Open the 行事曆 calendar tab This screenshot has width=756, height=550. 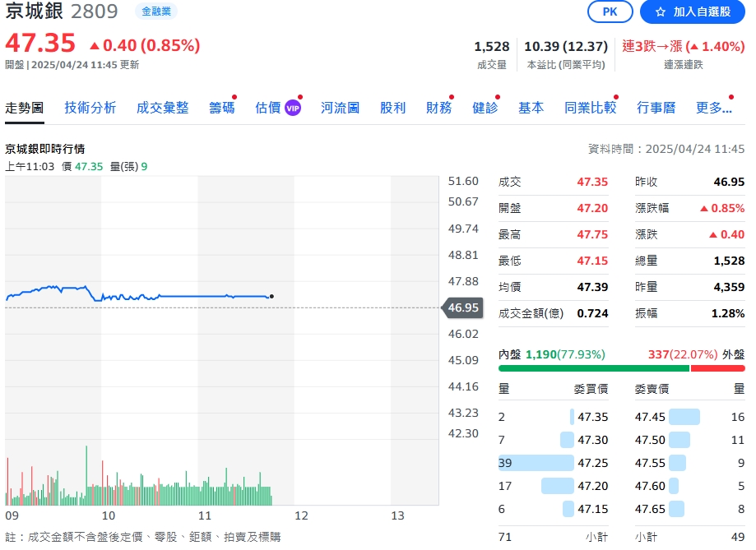(x=656, y=108)
